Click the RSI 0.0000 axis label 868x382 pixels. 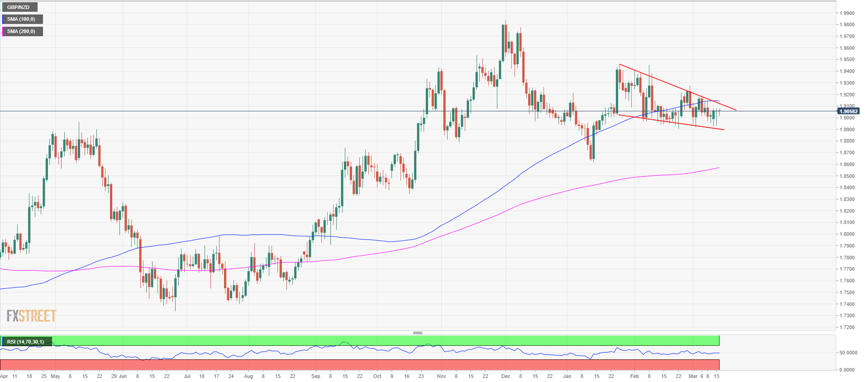(x=847, y=370)
